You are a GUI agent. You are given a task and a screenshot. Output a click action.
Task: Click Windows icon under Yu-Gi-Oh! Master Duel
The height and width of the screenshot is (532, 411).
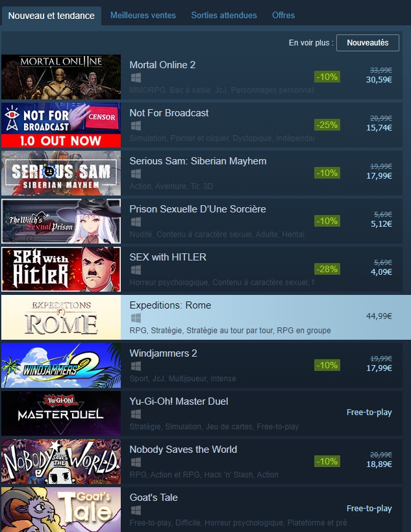tap(136, 414)
